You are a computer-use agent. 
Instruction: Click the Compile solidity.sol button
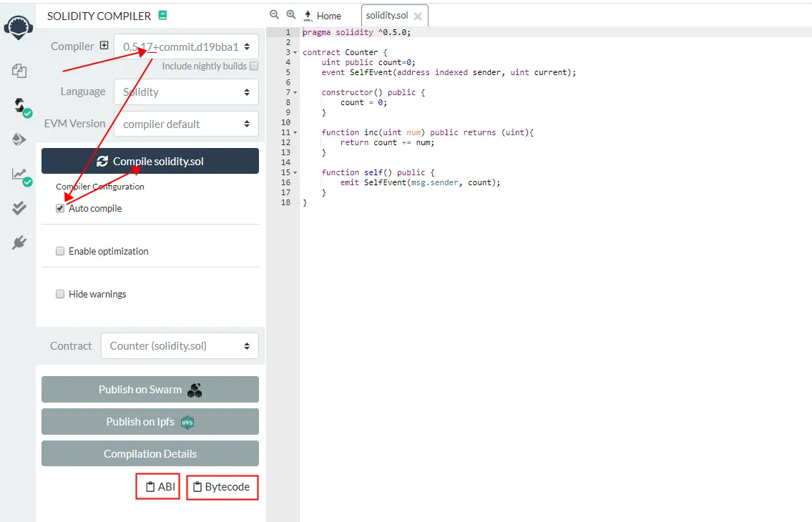(x=150, y=161)
